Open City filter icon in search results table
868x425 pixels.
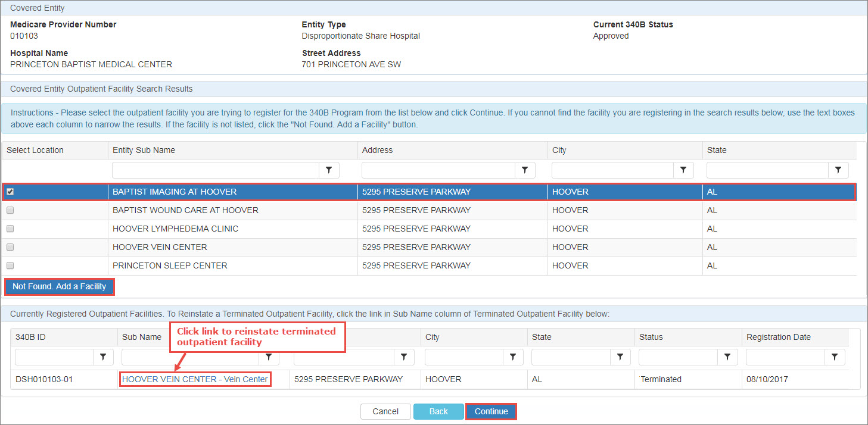click(x=684, y=170)
